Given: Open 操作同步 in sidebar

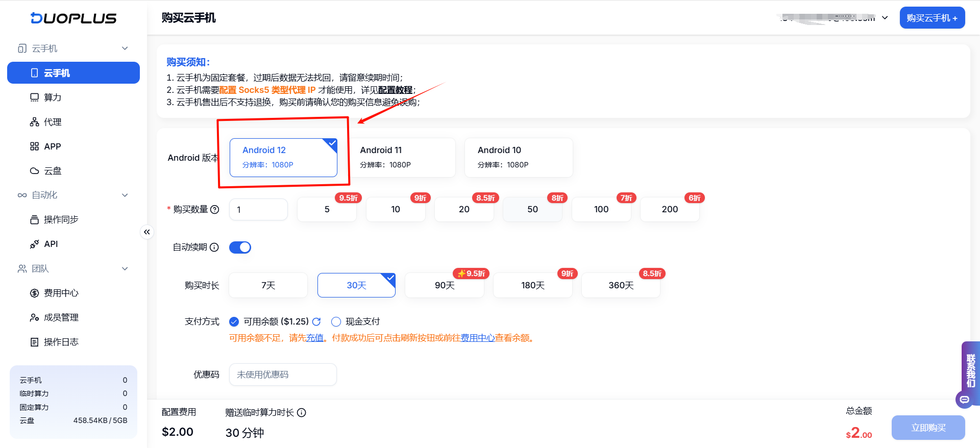Looking at the screenshot, I should point(73,219).
